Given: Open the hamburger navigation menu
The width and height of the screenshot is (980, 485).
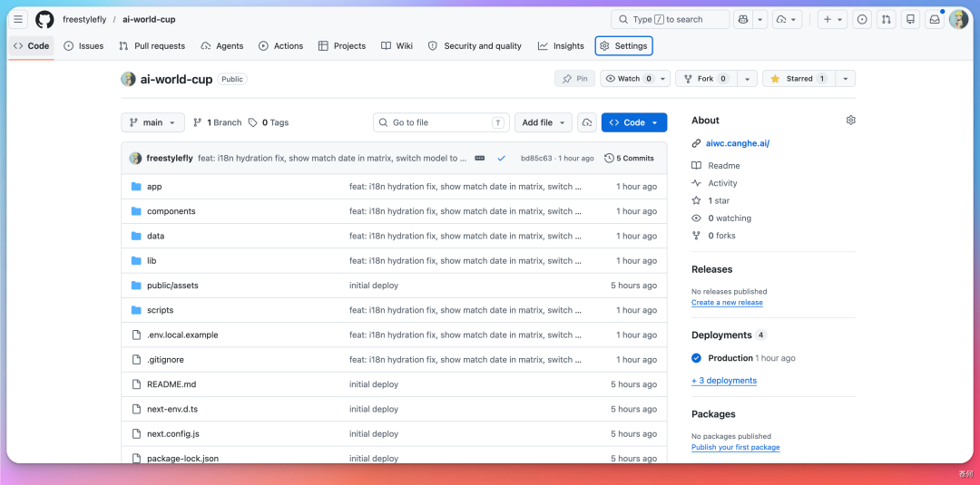Looking at the screenshot, I should click(18, 19).
